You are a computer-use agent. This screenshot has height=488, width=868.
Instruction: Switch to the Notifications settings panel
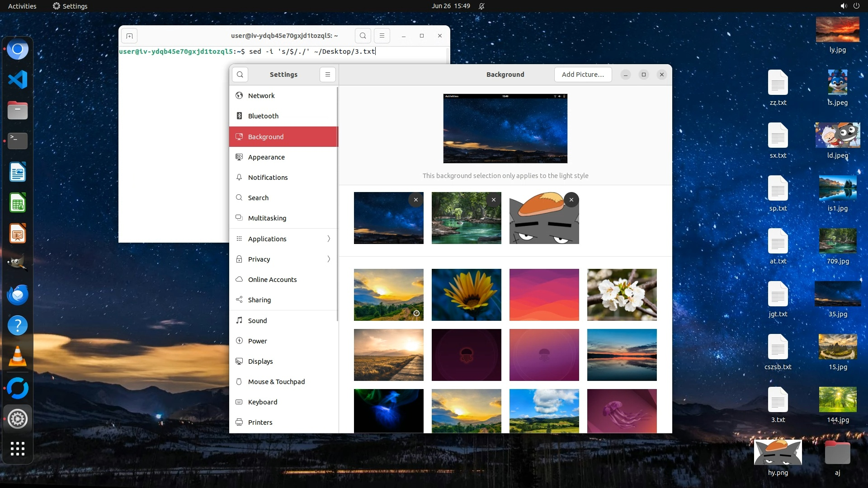click(x=268, y=177)
